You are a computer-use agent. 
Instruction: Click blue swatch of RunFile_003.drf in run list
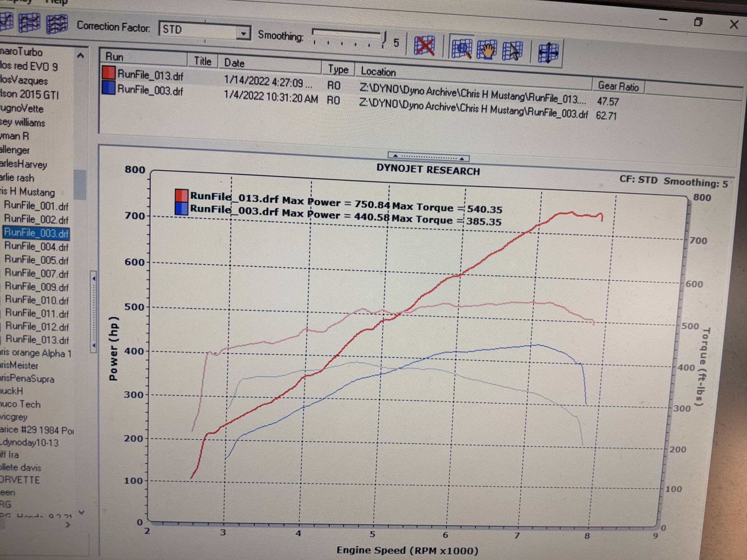click(108, 88)
